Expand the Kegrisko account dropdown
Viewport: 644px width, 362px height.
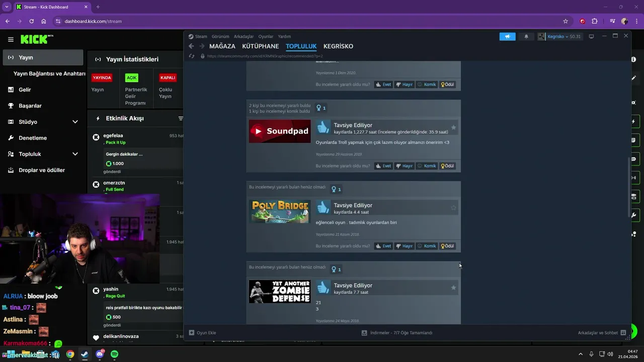559,36
